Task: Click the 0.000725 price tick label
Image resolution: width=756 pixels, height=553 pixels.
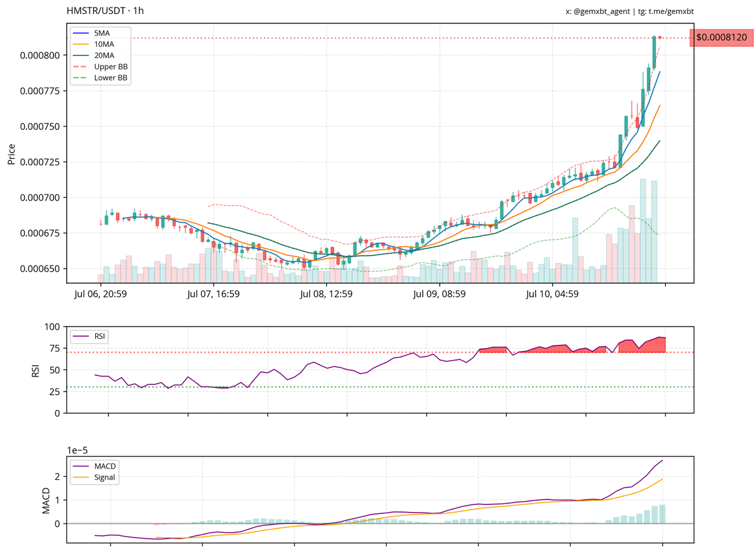Action: 40,162
